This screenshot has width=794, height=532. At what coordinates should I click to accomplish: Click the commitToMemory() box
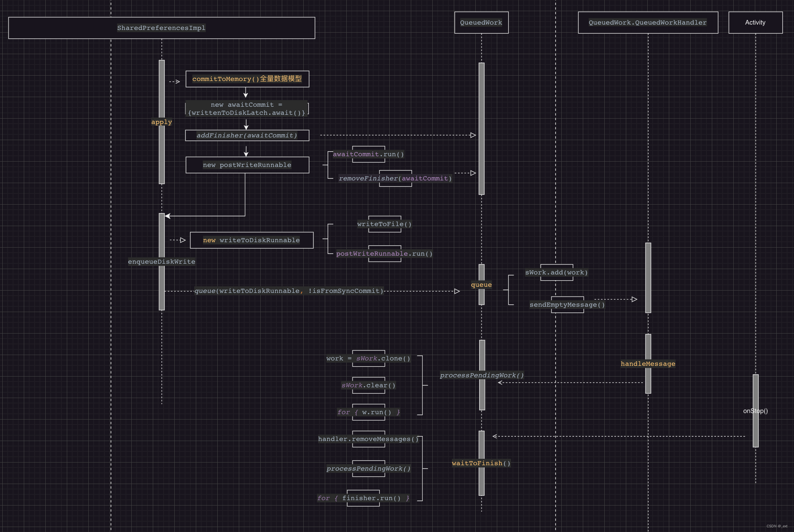[x=247, y=79]
